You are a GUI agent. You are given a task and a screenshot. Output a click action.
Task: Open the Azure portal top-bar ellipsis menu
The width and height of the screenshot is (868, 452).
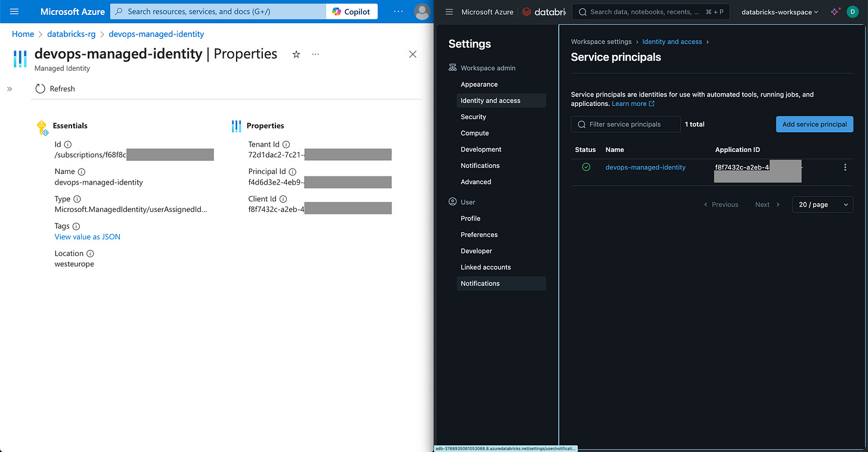[x=398, y=11]
